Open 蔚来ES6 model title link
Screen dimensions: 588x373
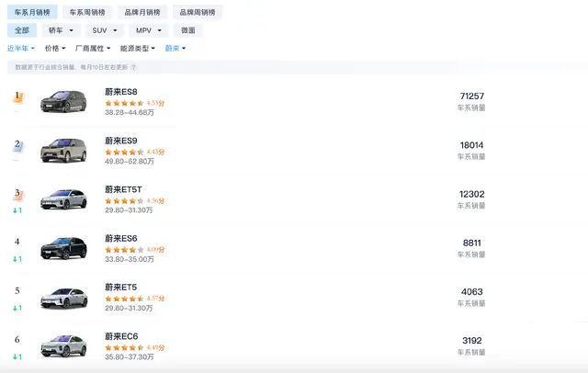point(120,239)
